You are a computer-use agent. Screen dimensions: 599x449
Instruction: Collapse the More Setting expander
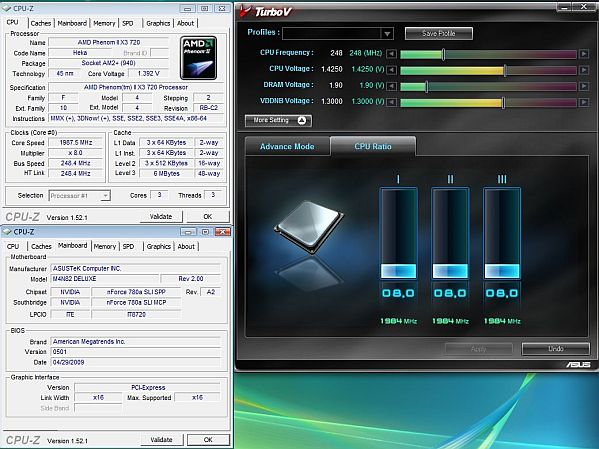click(x=278, y=120)
